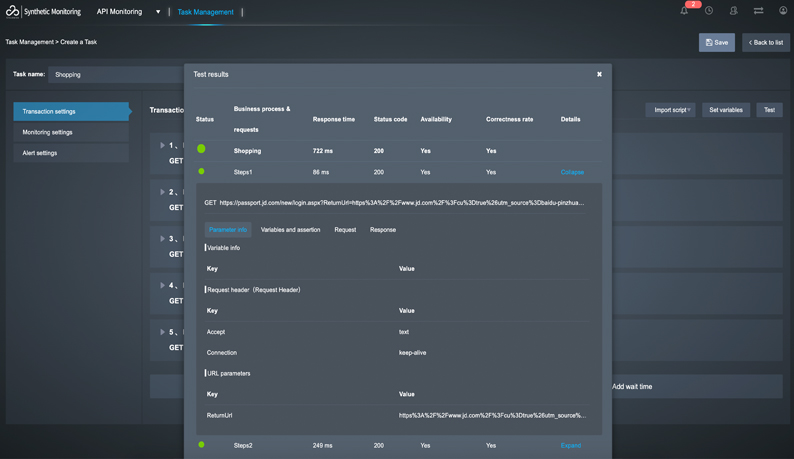The height and width of the screenshot is (459, 794).
Task: Click the Save button
Action: click(717, 43)
